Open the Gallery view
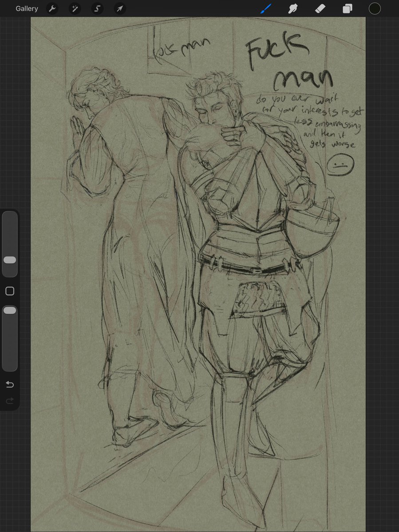 point(27,8)
